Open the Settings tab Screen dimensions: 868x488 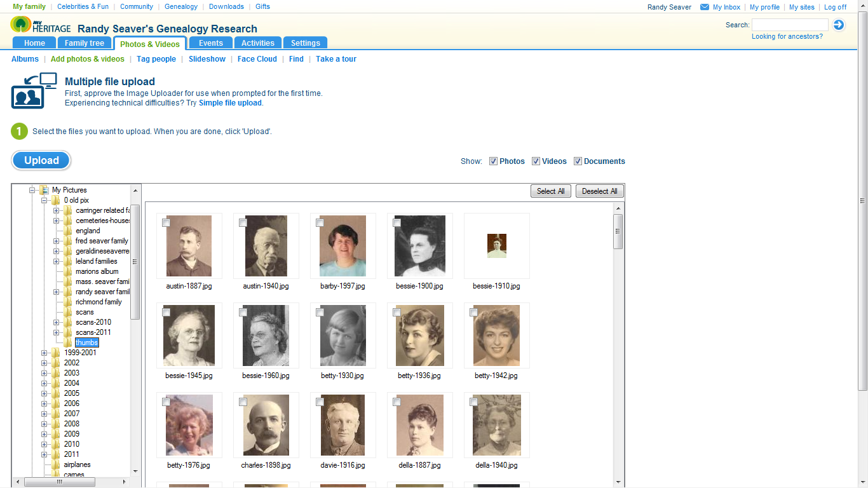[306, 43]
